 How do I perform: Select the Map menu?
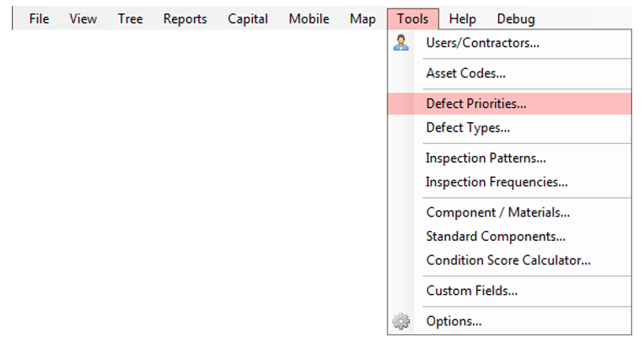(x=362, y=19)
